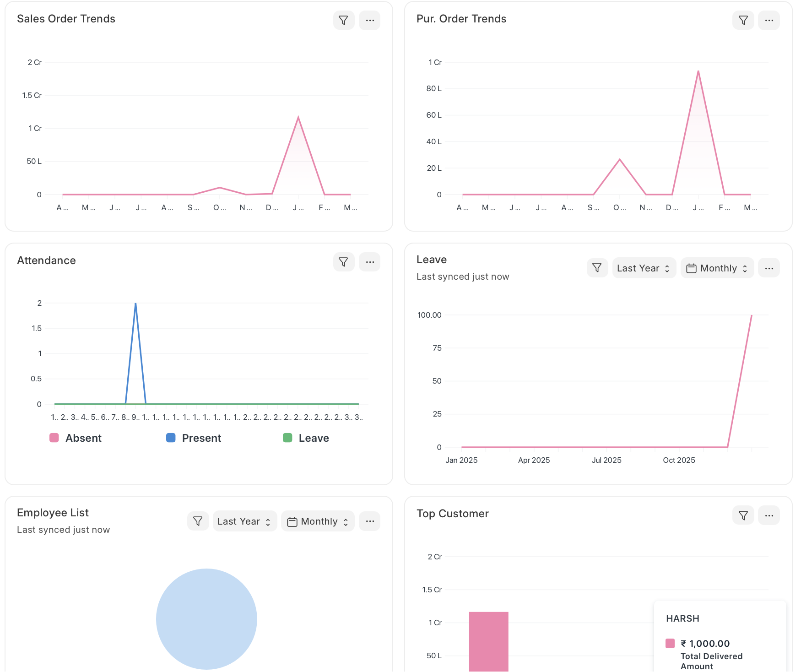The image size is (801, 672).
Task: Open filter on the Employee List card
Action: point(198,521)
